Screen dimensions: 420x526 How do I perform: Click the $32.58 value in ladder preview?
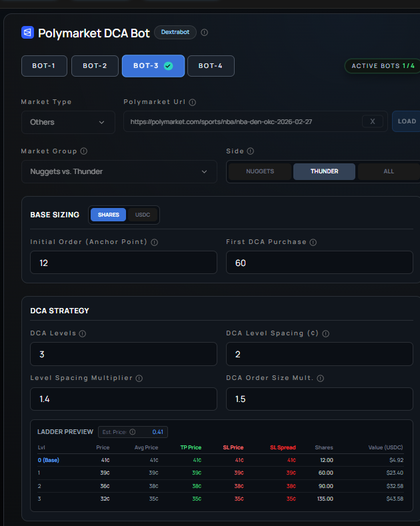pos(395,486)
